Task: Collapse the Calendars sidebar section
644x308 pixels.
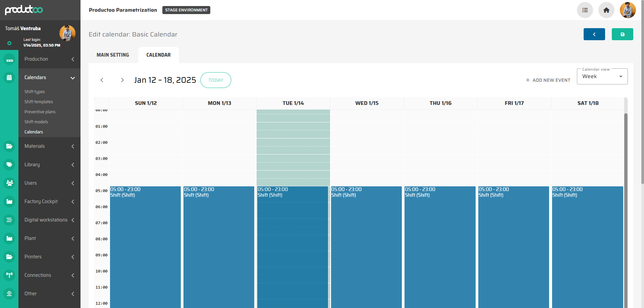Action: click(72, 78)
